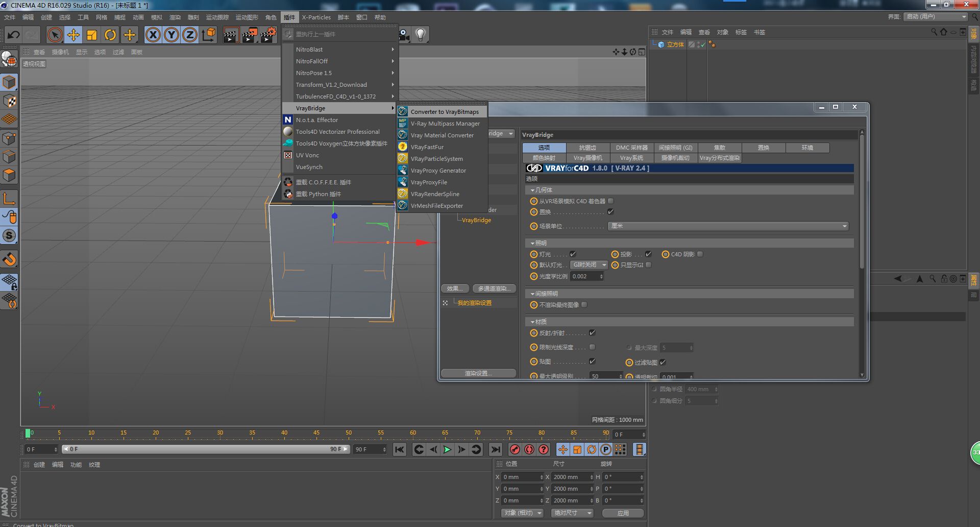Screen dimensions: 980x527
Task: Click Record Active Objects button
Action: (515, 449)
